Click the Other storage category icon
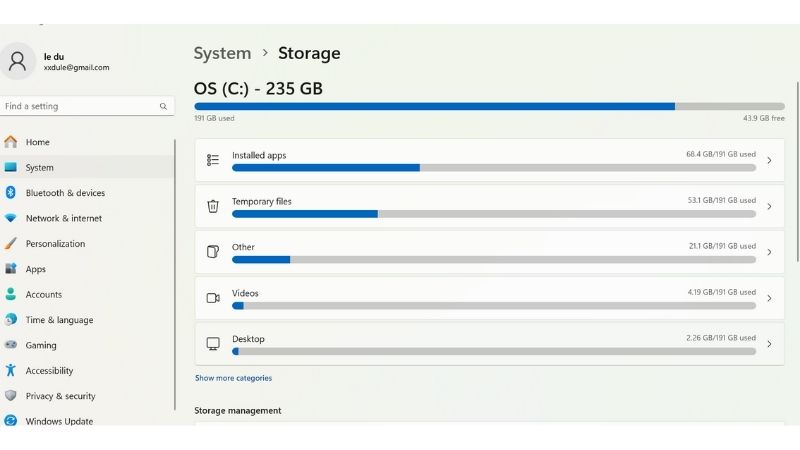The width and height of the screenshot is (800, 450). (212, 252)
